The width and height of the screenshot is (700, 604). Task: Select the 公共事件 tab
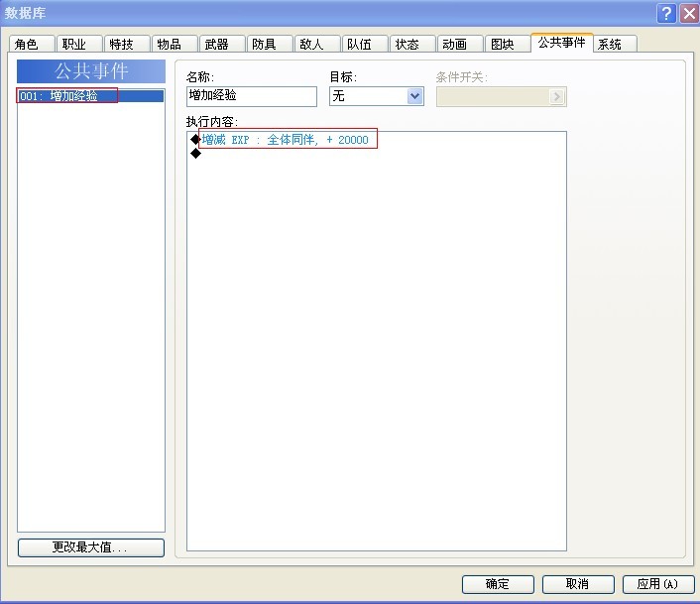tap(561, 43)
